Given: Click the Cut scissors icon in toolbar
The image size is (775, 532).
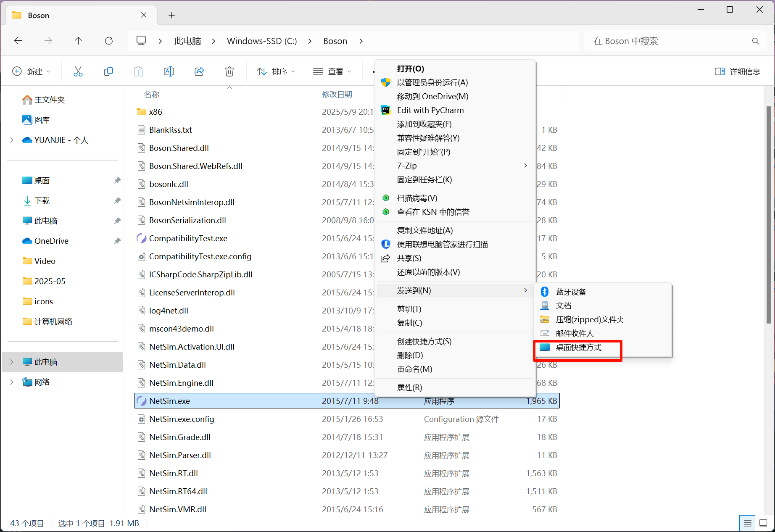Looking at the screenshot, I should 78,71.
